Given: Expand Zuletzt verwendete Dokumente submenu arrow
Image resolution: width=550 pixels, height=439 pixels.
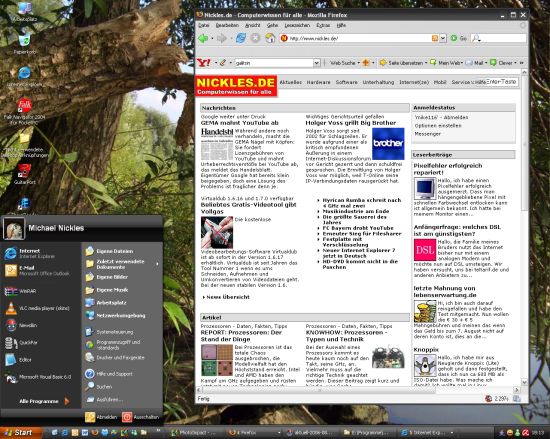Looking at the screenshot, I should pos(157,264).
